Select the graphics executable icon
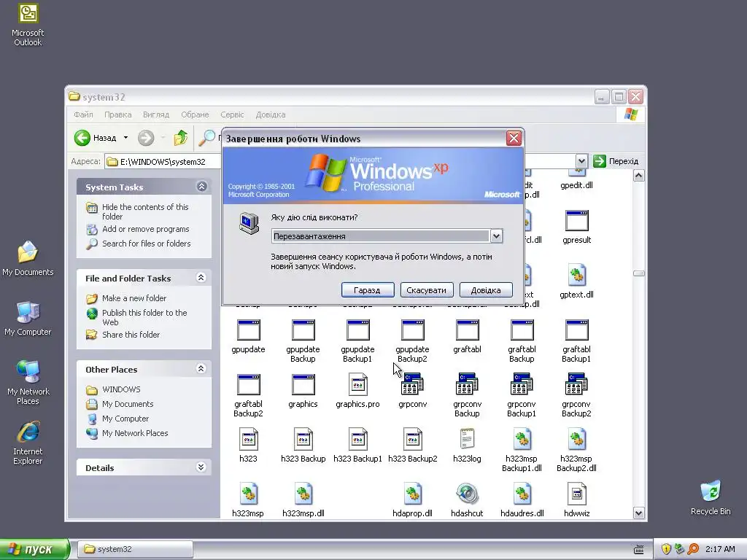This screenshot has height=560, width=747. click(303, 385)
